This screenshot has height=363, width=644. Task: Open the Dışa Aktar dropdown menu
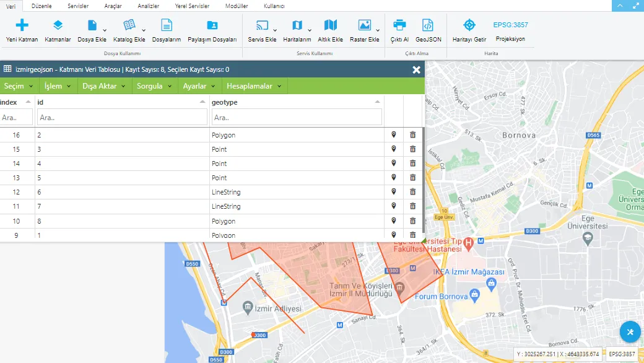tap(104, 86)
